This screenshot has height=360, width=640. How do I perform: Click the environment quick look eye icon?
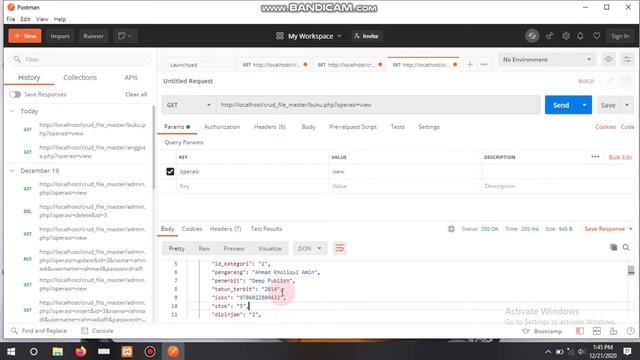point(608,60)
